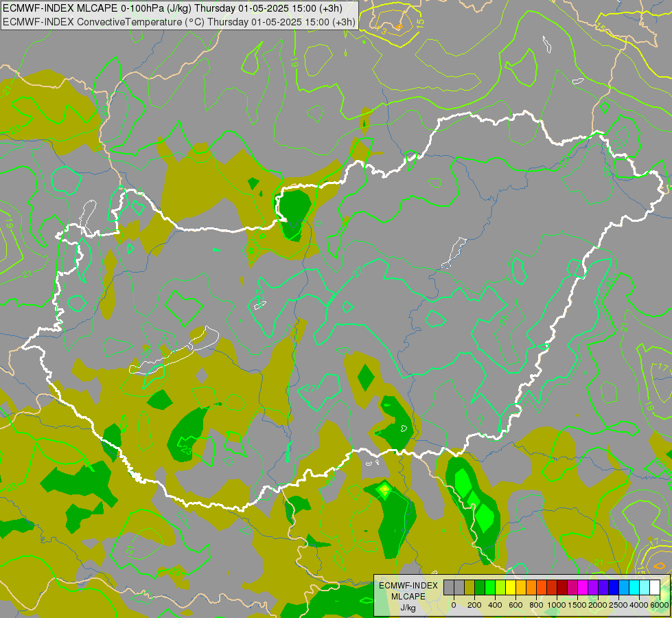Click the ConvectiveTemperature title line
This screenshot has height=618, width=672.
178,22
